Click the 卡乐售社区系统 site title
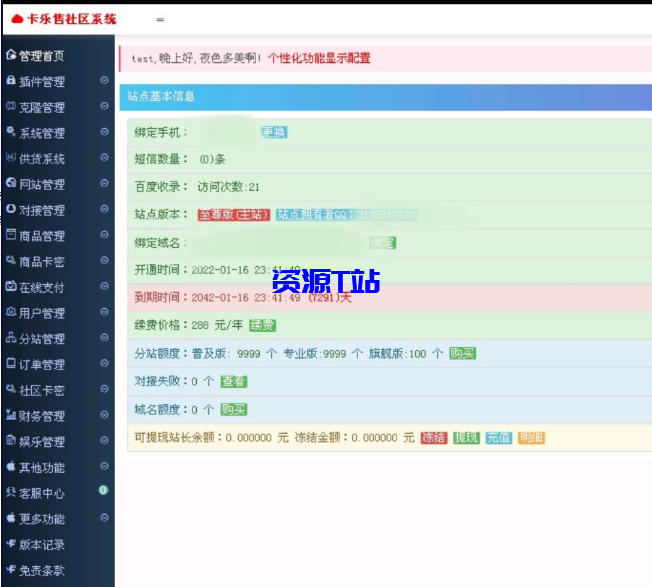Viewport: 652px width, 587px height. 72,19
